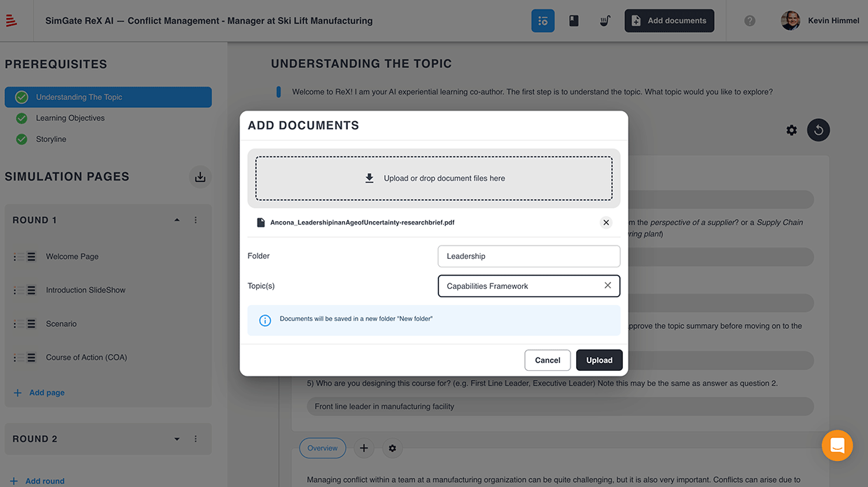868x487 pixels.
Task: Select Understanding The Topic prerequisite
Action: tap(108, 97)
